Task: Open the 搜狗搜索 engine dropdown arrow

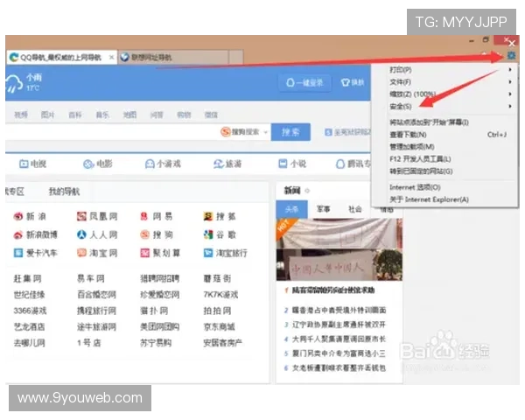Action: 265,132
